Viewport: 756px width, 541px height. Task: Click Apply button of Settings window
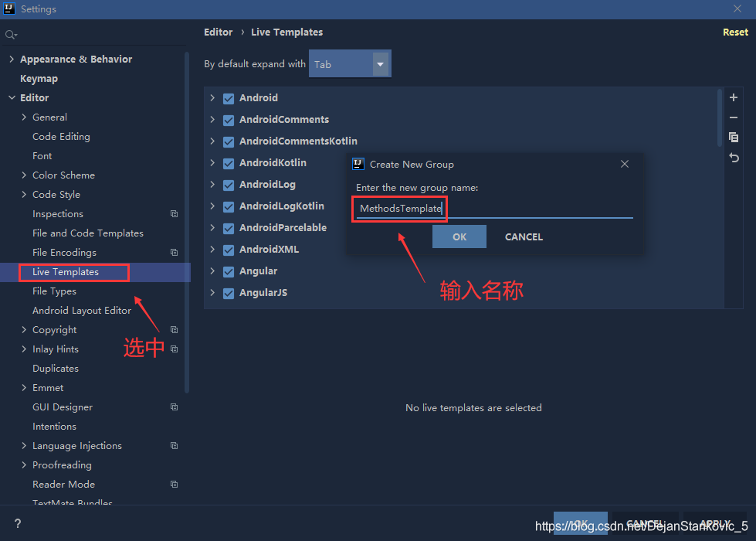[715, 523]
